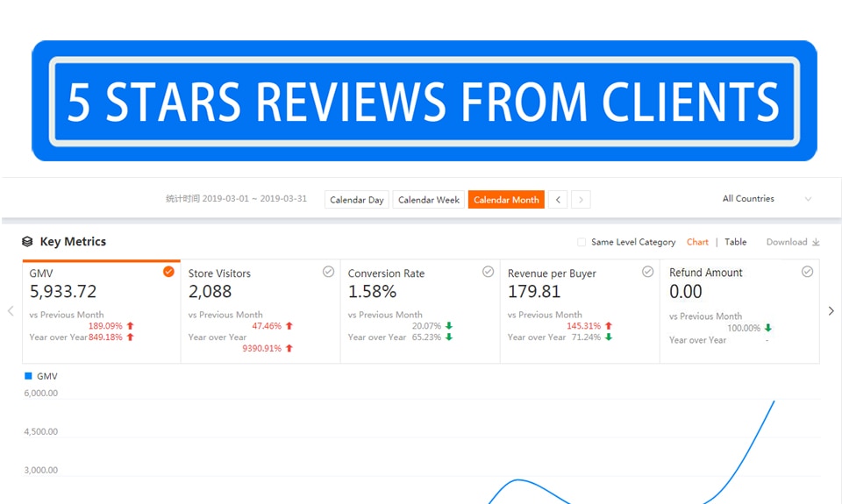Select the Conversion Rate metric checkmark

(x=488, y=272)
